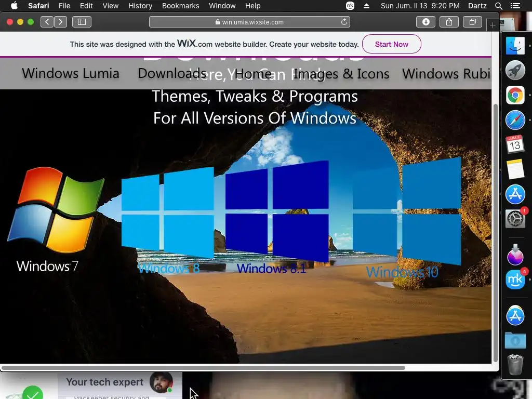Add a new tab with plus button
The height and width of the screenshot is (399, 532).
tap(493, 25)
